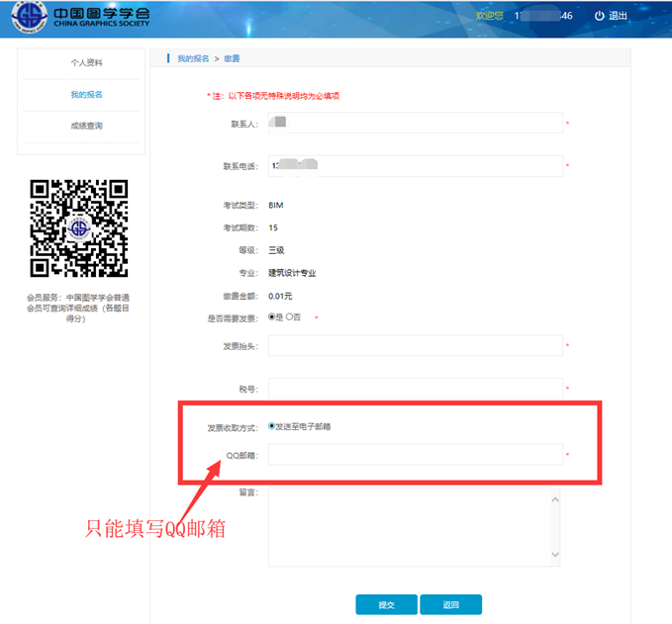
Task: Select the 税号 input field
Action: coord(415,389)
